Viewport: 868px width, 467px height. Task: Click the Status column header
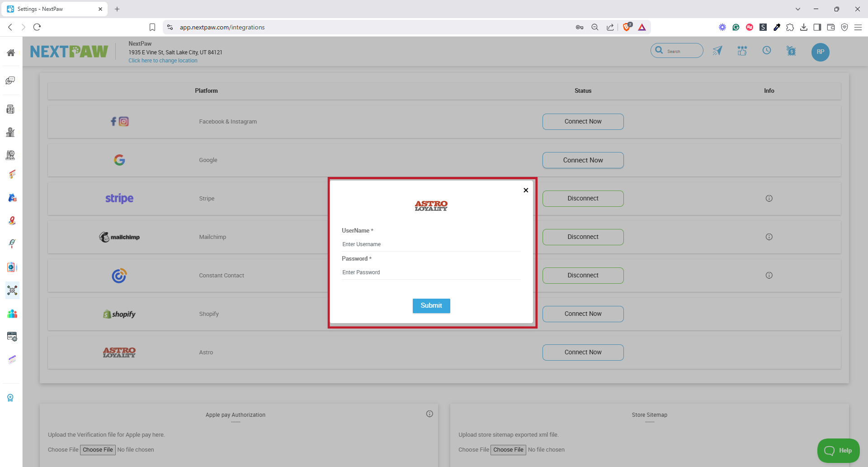point(583,91)
